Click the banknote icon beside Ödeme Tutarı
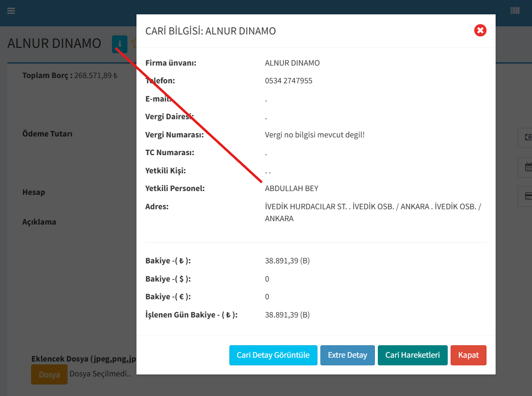The width and height of the screenshot is (532, 396). (x=527, y=137)
